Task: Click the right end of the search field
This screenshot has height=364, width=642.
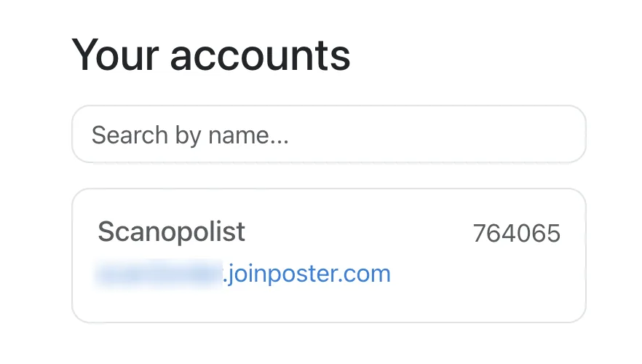Action: coord(565,134)
